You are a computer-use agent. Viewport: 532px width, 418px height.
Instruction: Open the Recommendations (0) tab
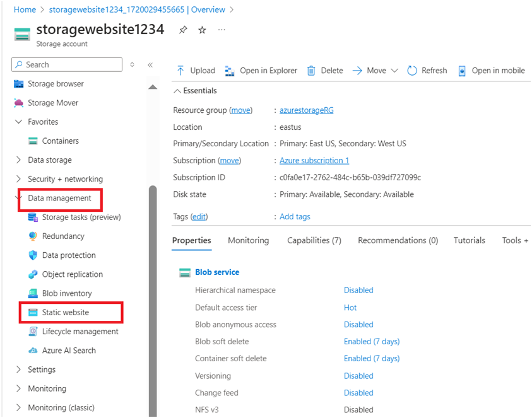(x=398, y=240)
